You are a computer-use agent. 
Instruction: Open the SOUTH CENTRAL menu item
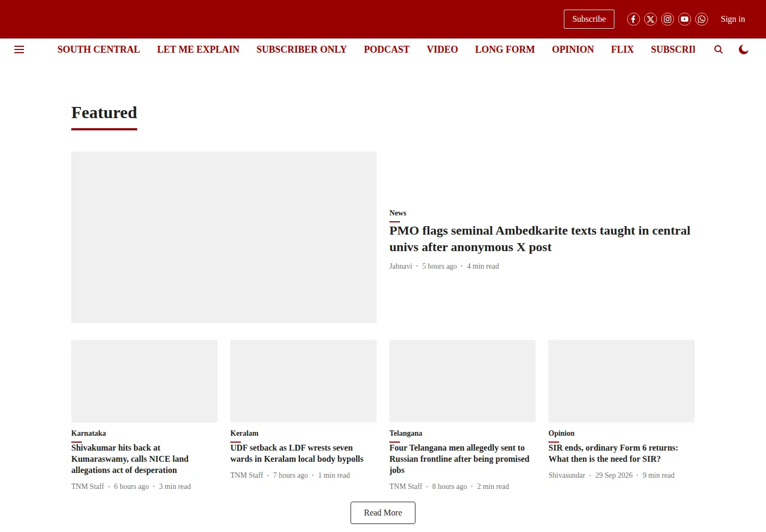[98, 49]
